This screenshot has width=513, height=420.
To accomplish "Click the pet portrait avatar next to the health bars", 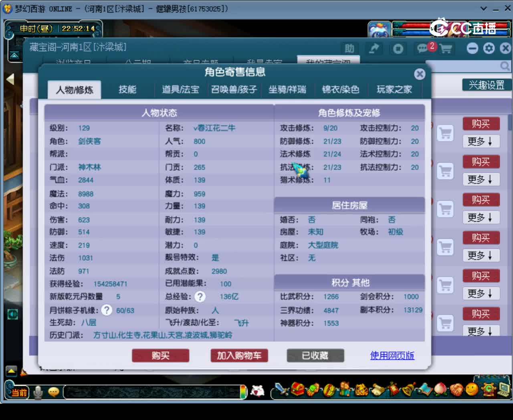I will [x=379, y=30].
